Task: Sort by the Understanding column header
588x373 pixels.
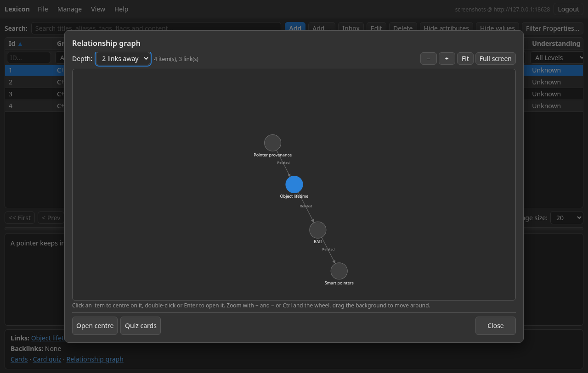Action: 556,44
